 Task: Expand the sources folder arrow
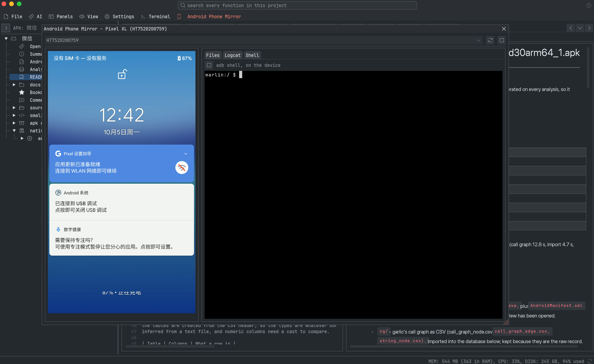pyautogui.click(x=14, y=108)
